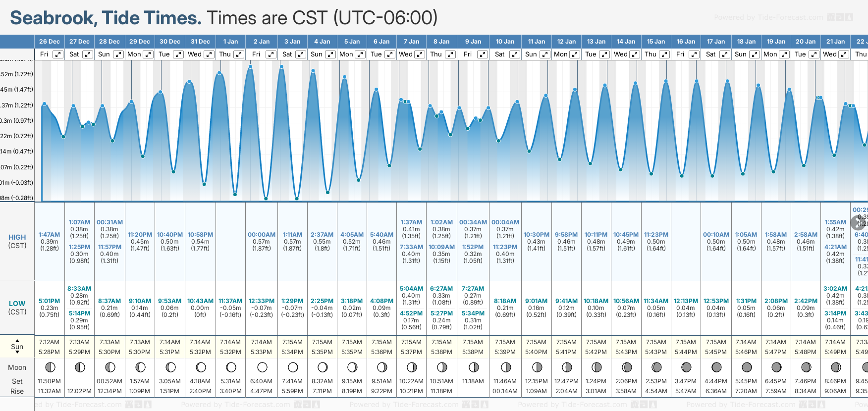Click expand icon for Wed 31 Dec
868x411 pixels.
[x=209, y=54]
